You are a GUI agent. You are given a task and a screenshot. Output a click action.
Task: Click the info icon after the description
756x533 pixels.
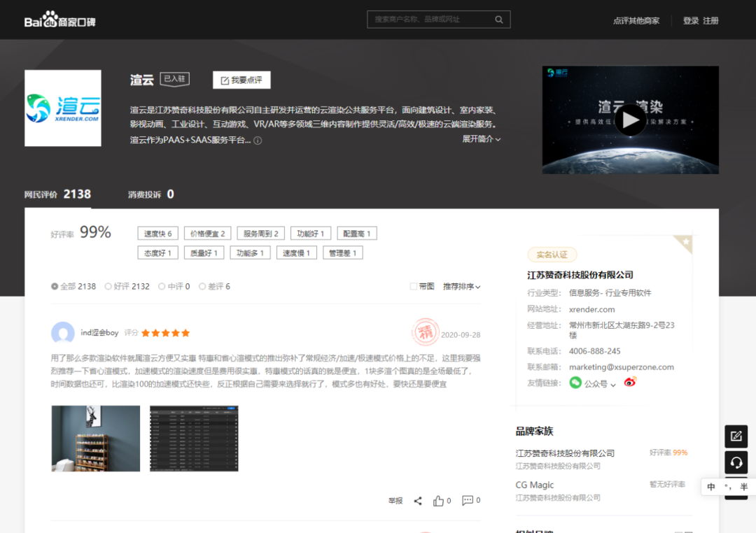coord(258,141)
